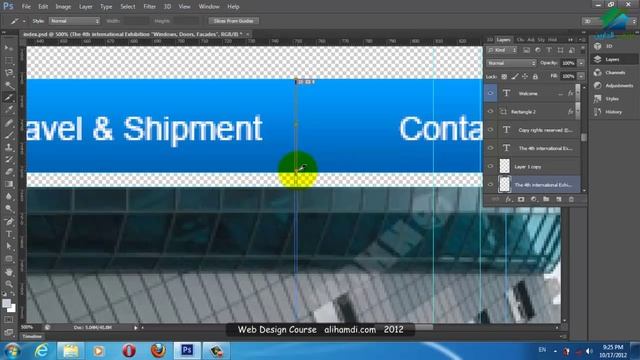Select the Rectangular Marquee tool
The height and width of the screenshot is (360, 640).
tap(9, 60)
